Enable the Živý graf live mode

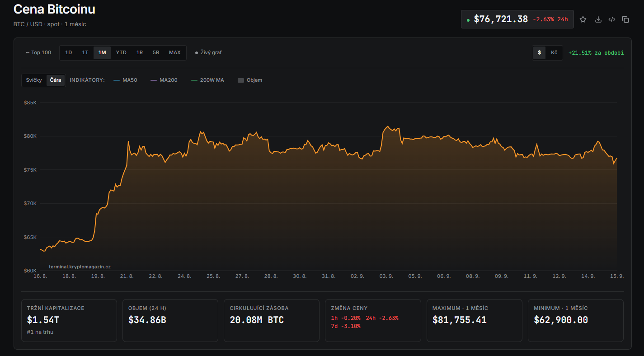(208, 52)
